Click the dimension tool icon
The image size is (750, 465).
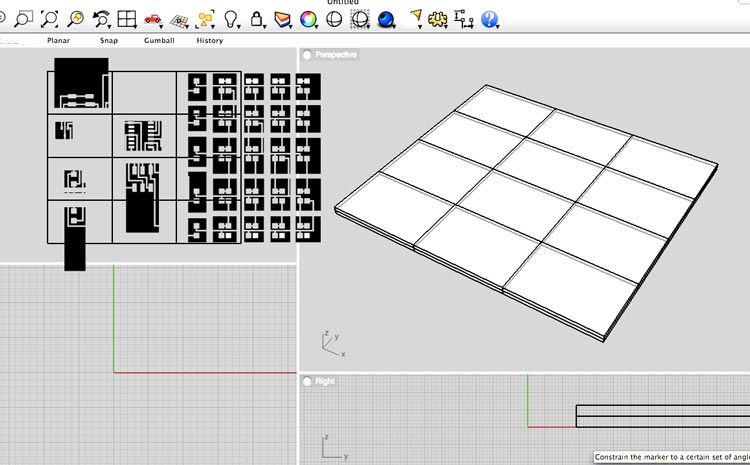click(x=464, y=19)
